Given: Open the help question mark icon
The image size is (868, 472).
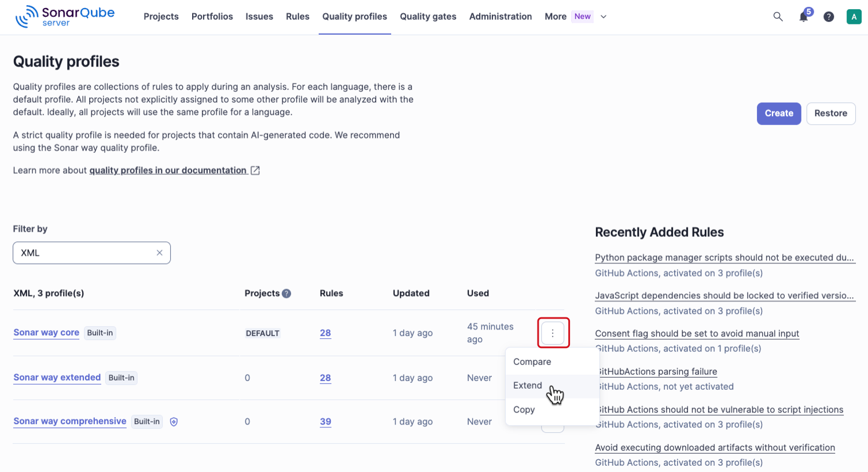Looking at the screenshot, I should coord(829,17).
